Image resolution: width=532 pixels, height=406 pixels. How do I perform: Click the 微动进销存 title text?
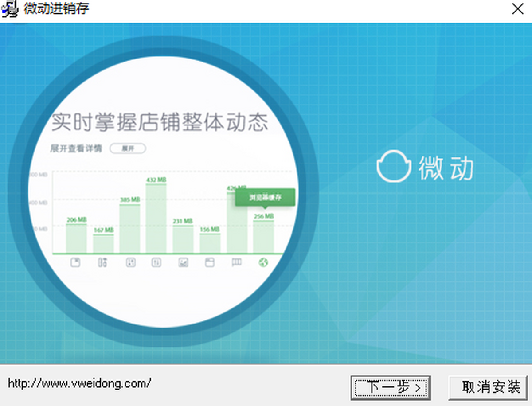pos(56,8)
